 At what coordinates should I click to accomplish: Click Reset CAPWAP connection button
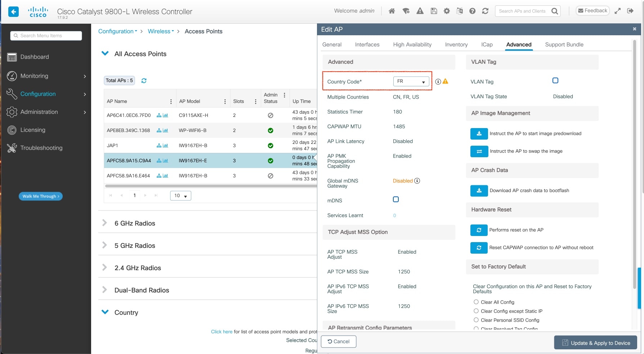pyautogui.click(x=479, y=248)
